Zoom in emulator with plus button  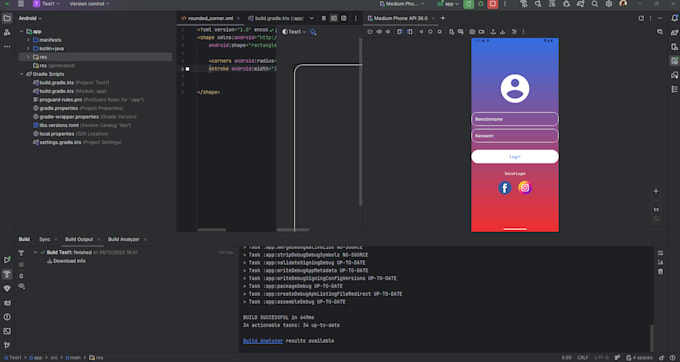coord(656,191)
